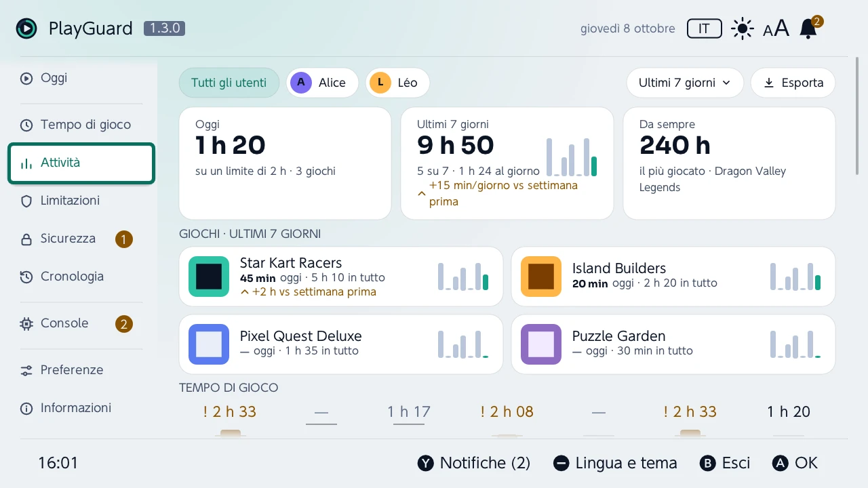Viewport: 868px width, 488px height.
Task: Filter activity by user Alice
Action: coord(322,83)
